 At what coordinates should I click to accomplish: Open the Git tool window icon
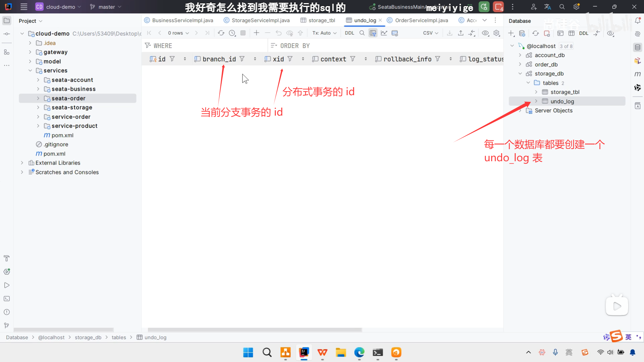coord(6,325)
